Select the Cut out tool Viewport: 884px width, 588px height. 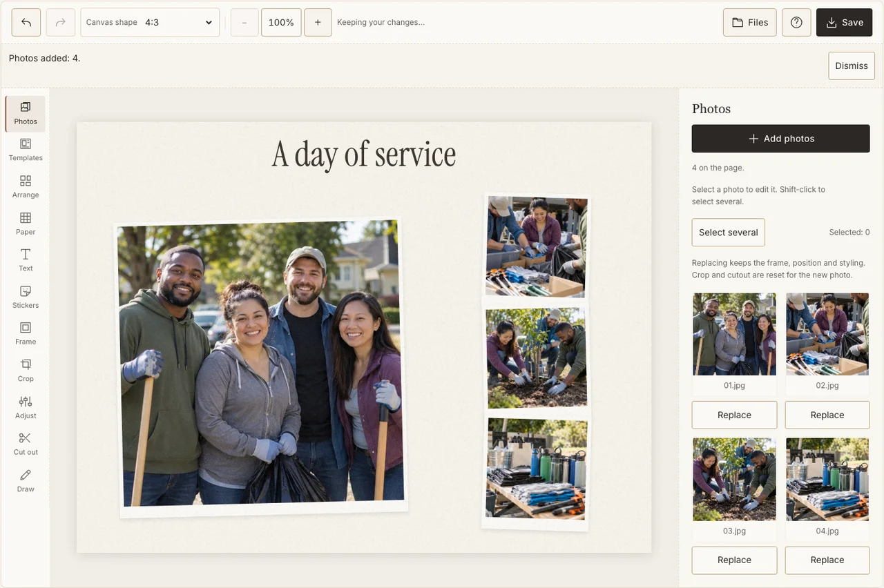[x=26, y=444]
